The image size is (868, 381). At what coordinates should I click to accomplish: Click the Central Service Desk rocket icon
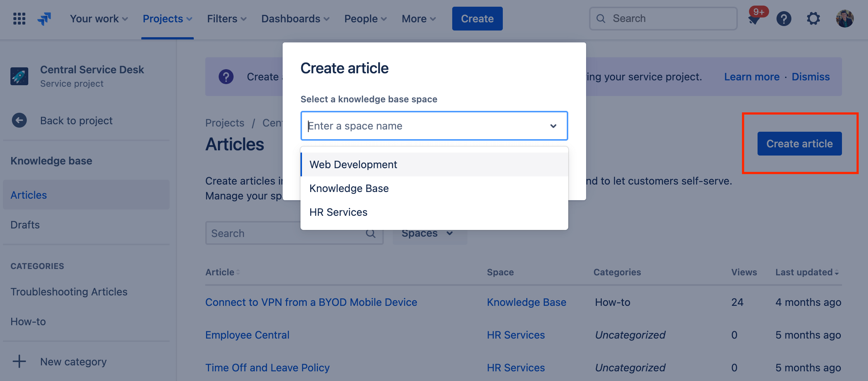coord(19,76)
